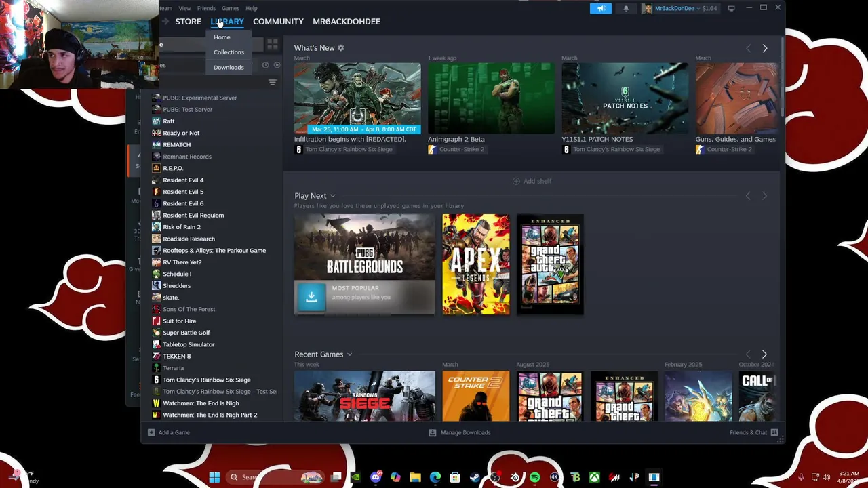Screen dimensions: 868x488
Task: Go forward with navigation arrow
Action: click(x=165, y=22)
